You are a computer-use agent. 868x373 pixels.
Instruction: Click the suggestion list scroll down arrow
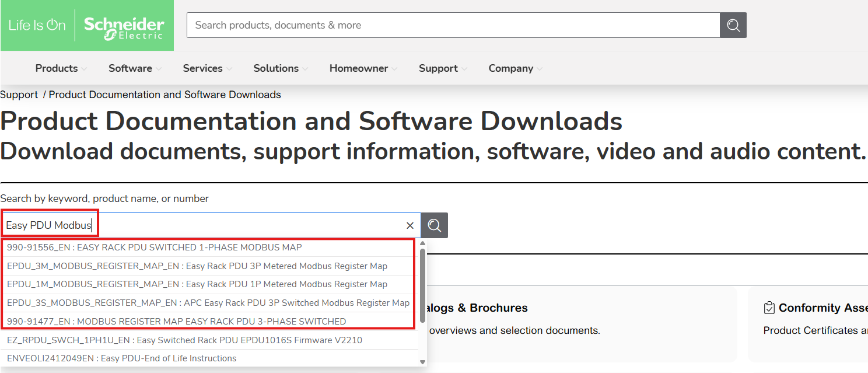click(423, 362)
